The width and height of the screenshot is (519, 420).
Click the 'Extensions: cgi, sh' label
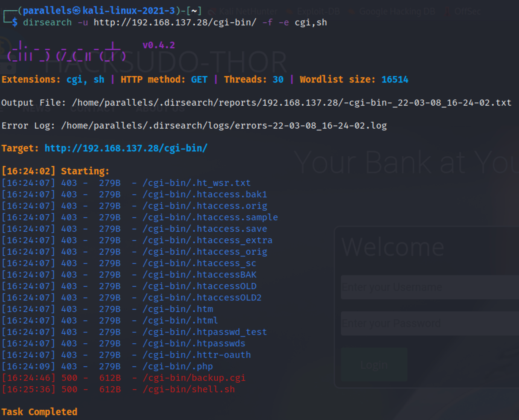[53, 79]
